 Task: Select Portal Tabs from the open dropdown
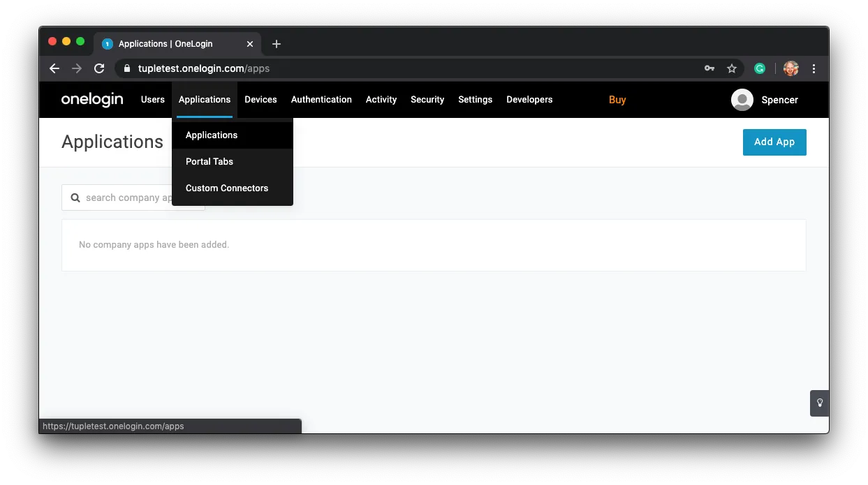point(209,161)
